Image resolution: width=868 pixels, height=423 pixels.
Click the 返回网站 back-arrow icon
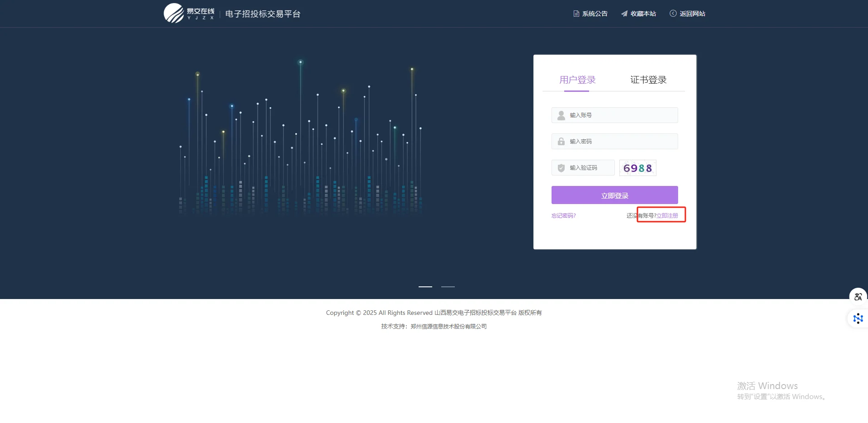673,14
